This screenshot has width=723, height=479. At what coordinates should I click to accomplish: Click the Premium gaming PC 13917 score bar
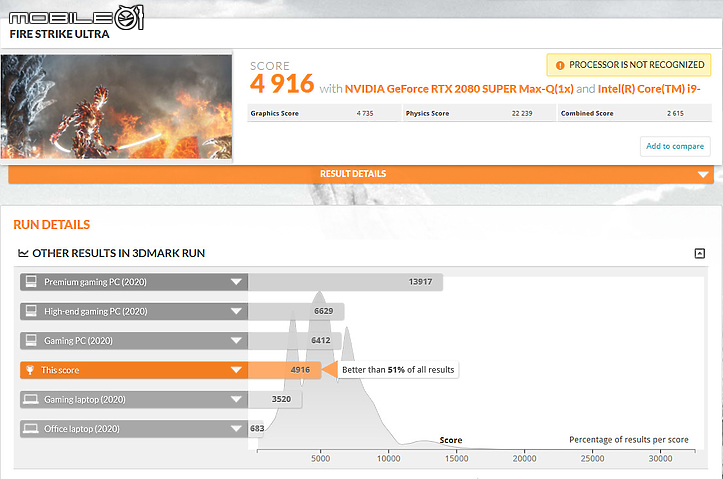[345, 282]
